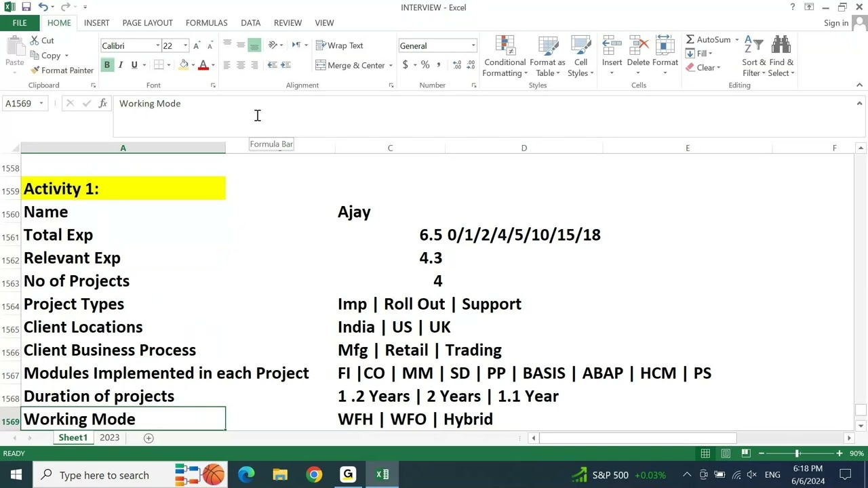Apply percent style format

coord(425,65)
